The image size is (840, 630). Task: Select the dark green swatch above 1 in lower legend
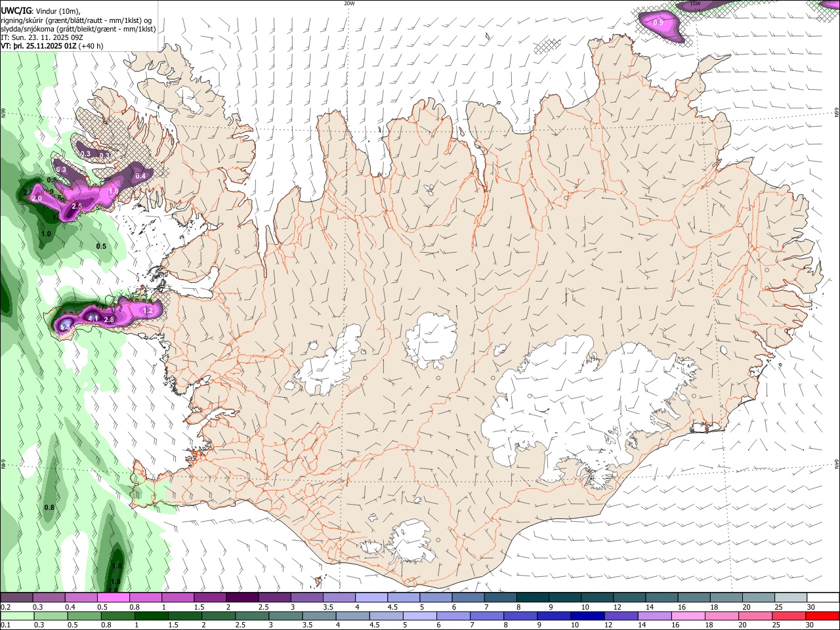point(151,616)
